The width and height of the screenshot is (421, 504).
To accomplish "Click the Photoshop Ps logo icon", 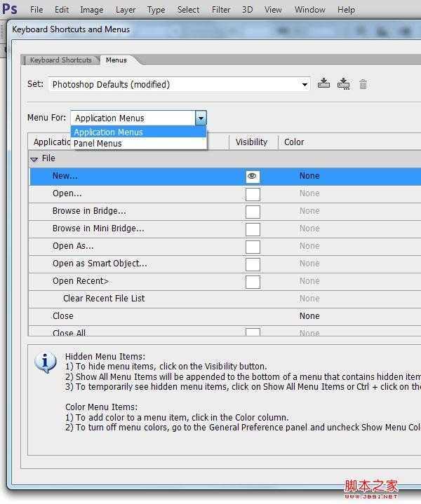I will tap(10, 9).
